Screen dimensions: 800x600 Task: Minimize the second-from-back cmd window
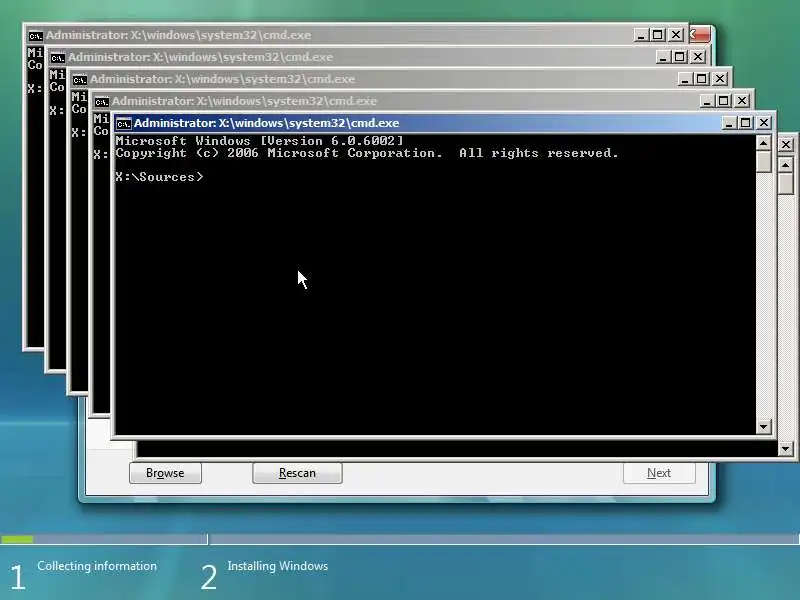(663, 57)
